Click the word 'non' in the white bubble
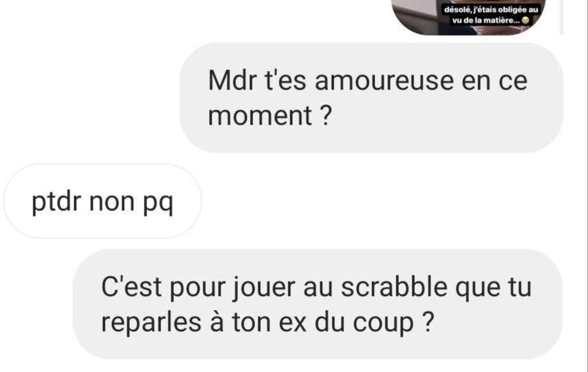588x372 pixels. coord(112,203)
